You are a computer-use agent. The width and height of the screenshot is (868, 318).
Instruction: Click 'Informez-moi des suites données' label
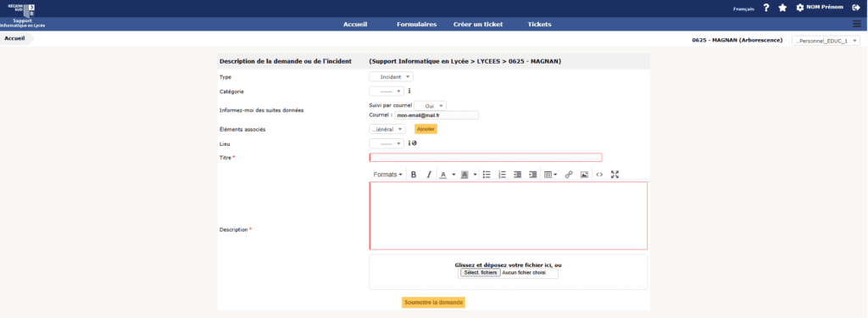pos(262,110)
